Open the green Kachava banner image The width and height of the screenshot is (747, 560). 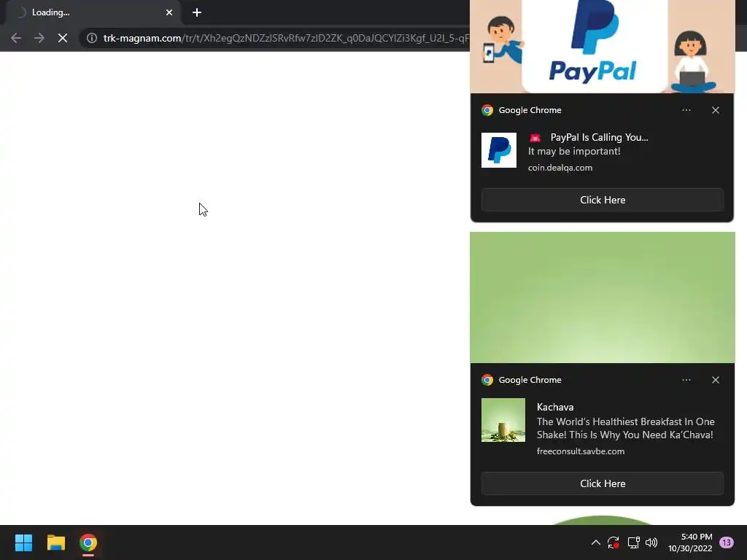[x=602, y=297]
